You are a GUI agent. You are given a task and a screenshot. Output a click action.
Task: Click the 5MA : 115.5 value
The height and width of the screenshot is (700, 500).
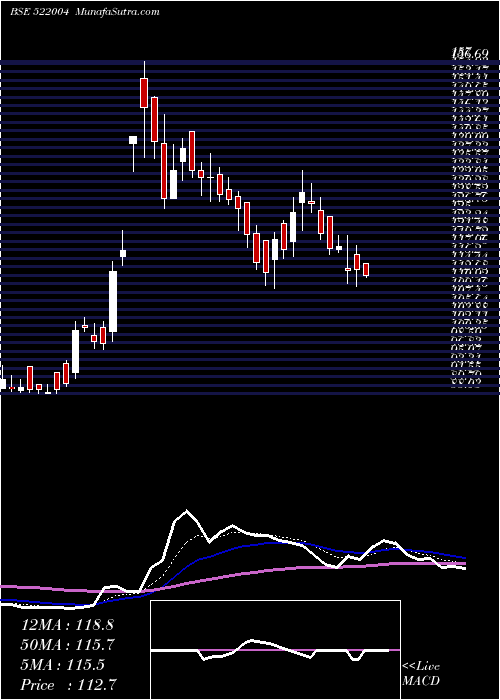62,665
